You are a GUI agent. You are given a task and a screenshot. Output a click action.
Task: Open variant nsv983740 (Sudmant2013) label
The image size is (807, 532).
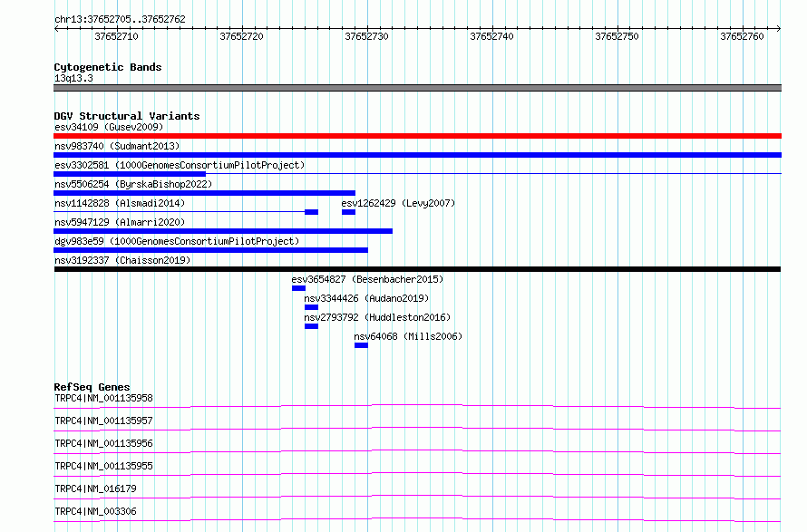point(117,146)
